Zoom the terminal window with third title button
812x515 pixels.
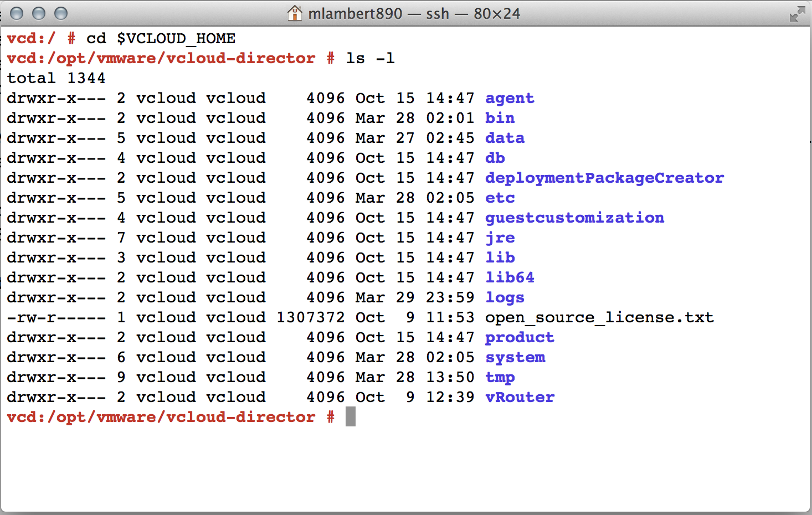(x=61, y=13)
